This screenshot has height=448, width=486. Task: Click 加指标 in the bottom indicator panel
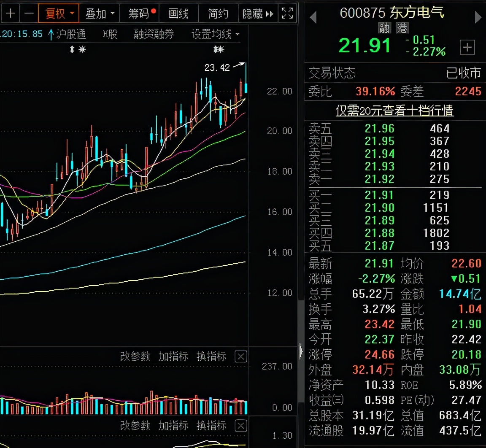point(173,425)
